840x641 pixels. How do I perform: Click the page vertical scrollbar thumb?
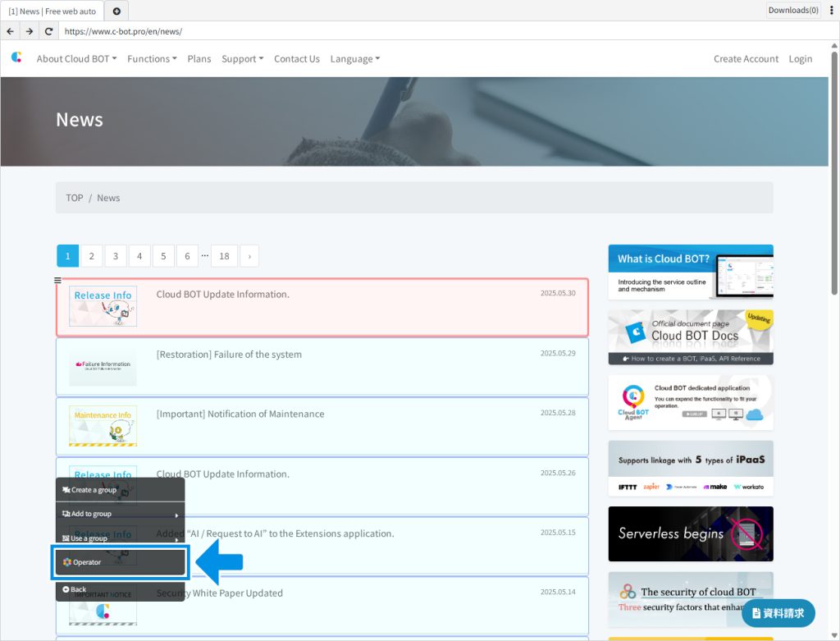[x=834, y=173]
